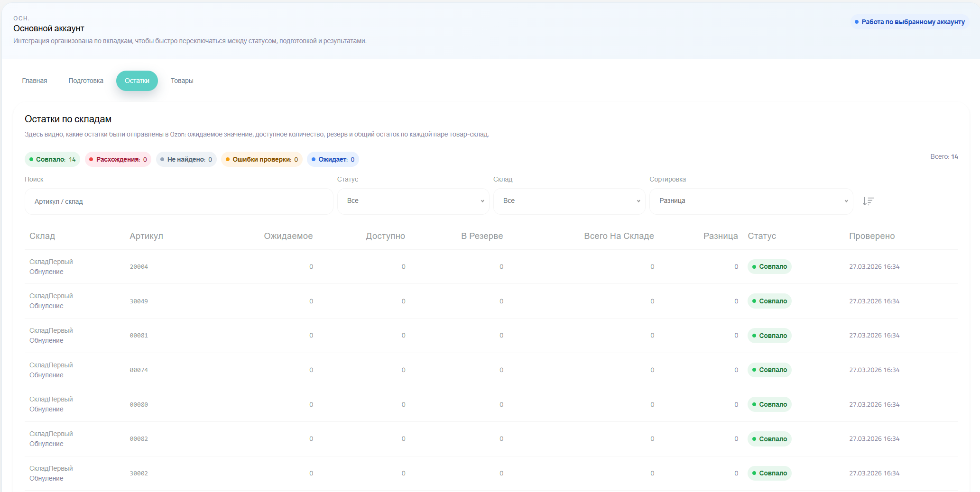Sort by the Склад column header
Viewport: 980px width, 492px height.
coord(42,236)
